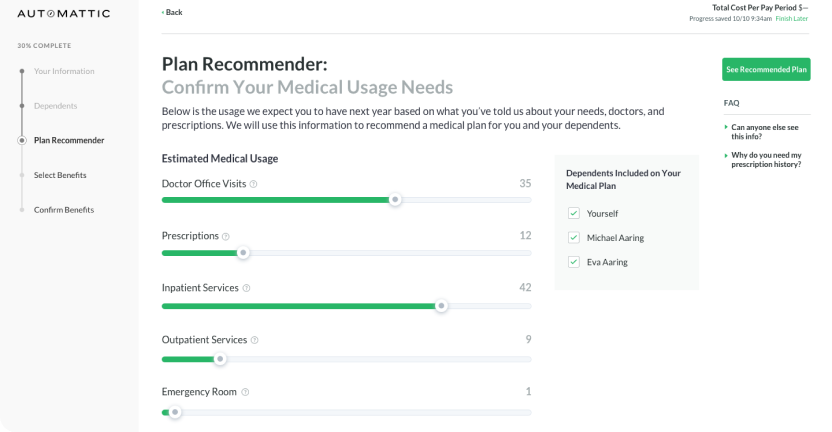Select the Select Benefits sidebar step
Viewport: 832px width, 432px height.
60,175
